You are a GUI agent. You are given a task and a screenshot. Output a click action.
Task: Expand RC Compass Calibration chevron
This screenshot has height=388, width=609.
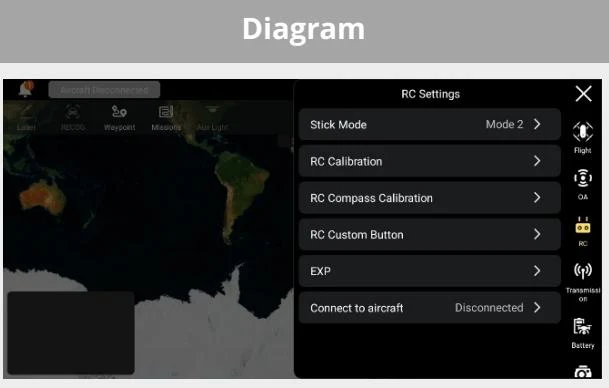[x=537, y=198]
